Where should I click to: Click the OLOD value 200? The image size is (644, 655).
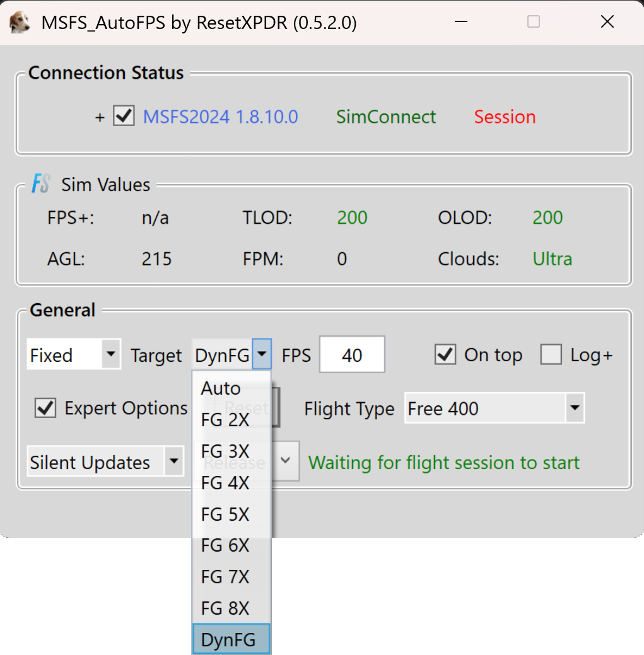[x=547, y=217]
